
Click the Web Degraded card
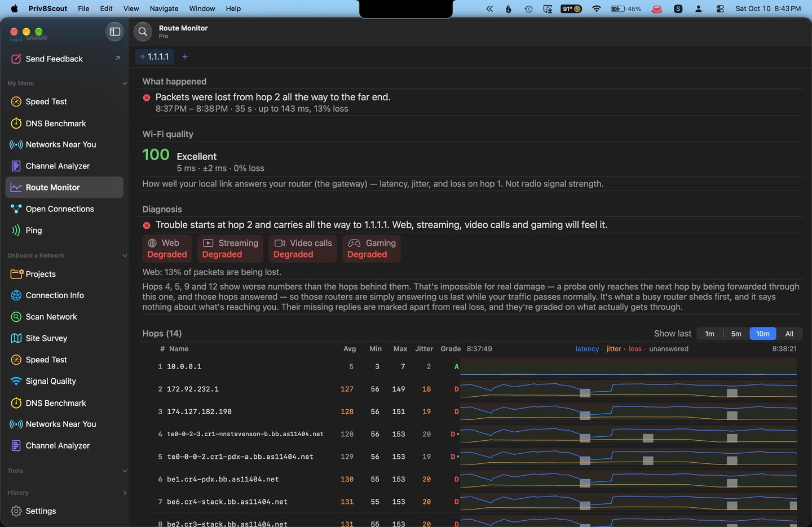tap(167, 249)
